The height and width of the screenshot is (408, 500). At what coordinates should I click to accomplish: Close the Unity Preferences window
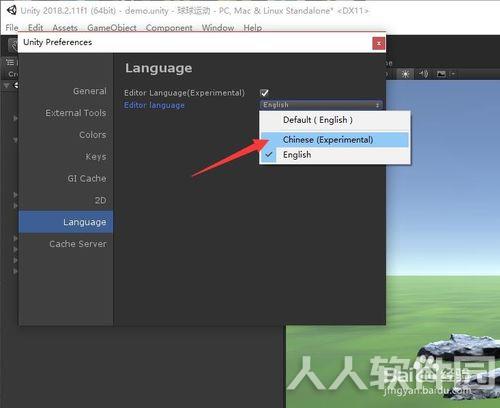click(x=378, y=43)
